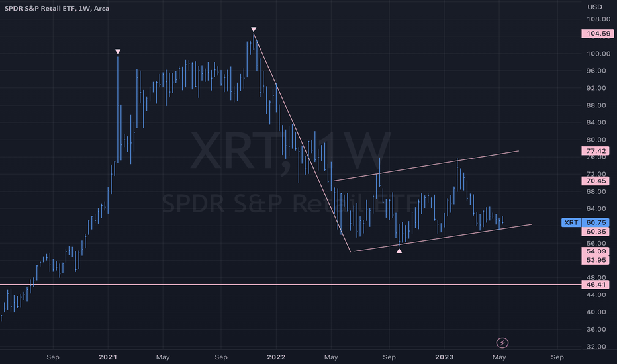Select the up-triangle marker at the channel low
This screenshot has height=364, width=617.
[399, 251]
